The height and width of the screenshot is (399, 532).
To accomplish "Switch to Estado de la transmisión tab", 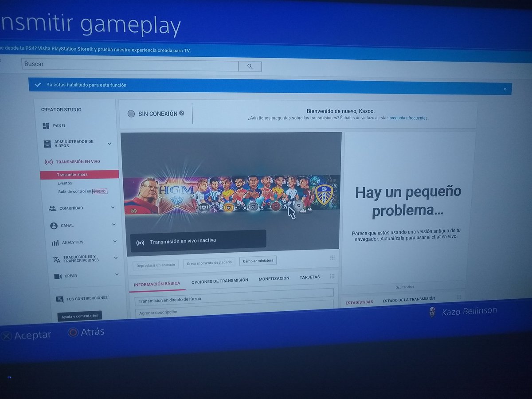I will click(409, 299).
